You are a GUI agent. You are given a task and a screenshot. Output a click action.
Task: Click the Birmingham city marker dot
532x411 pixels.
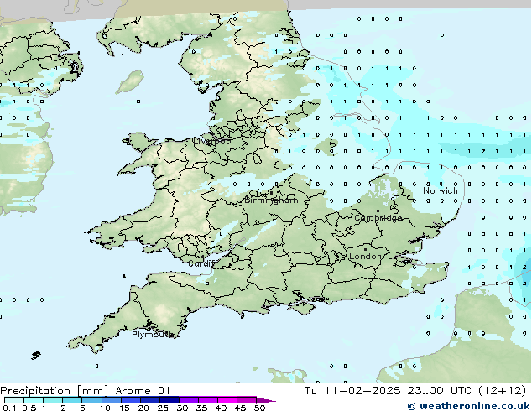(271, 193)
